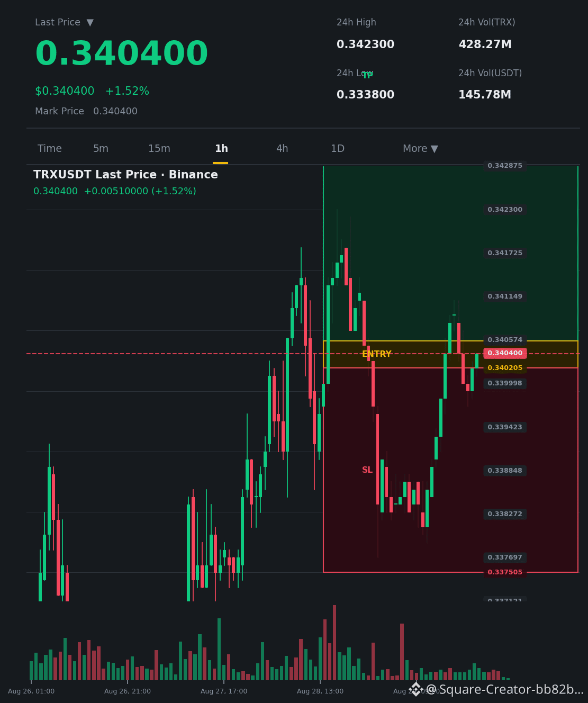Viewport: 588px width, 703px height.
Task: Click the 0.342875 price axis label
Action: [x=505, y=166]
